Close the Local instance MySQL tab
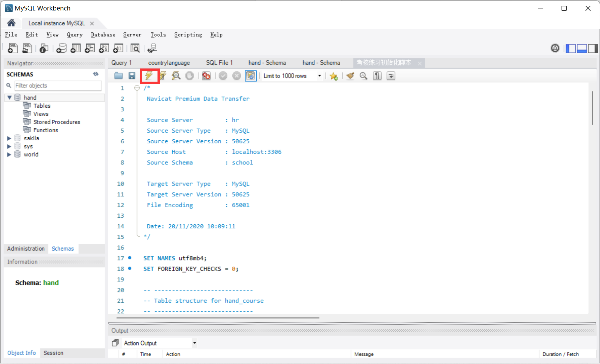 coord(92,23)
